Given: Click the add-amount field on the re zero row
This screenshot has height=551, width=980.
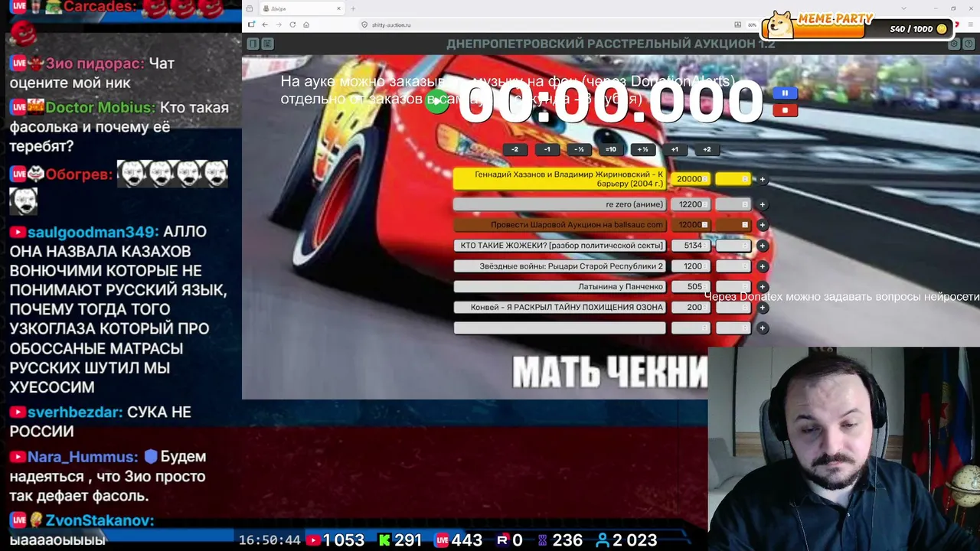Looking at the screenshot, I should click(733, 204).
